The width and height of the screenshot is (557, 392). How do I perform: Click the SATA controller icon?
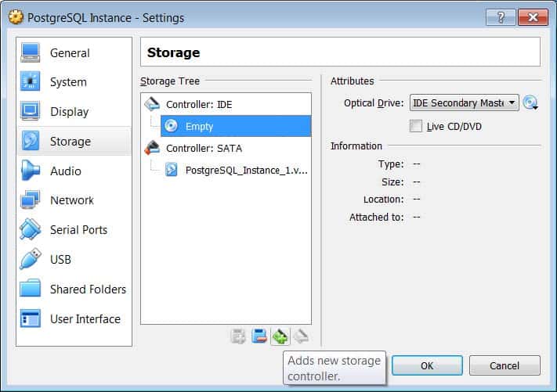coord(152,148)
